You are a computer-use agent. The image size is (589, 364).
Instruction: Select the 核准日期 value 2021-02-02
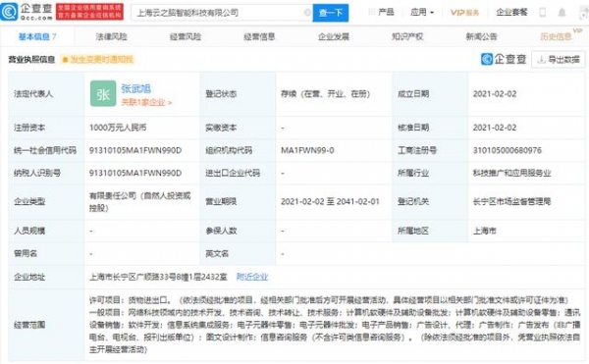[495, 128]
